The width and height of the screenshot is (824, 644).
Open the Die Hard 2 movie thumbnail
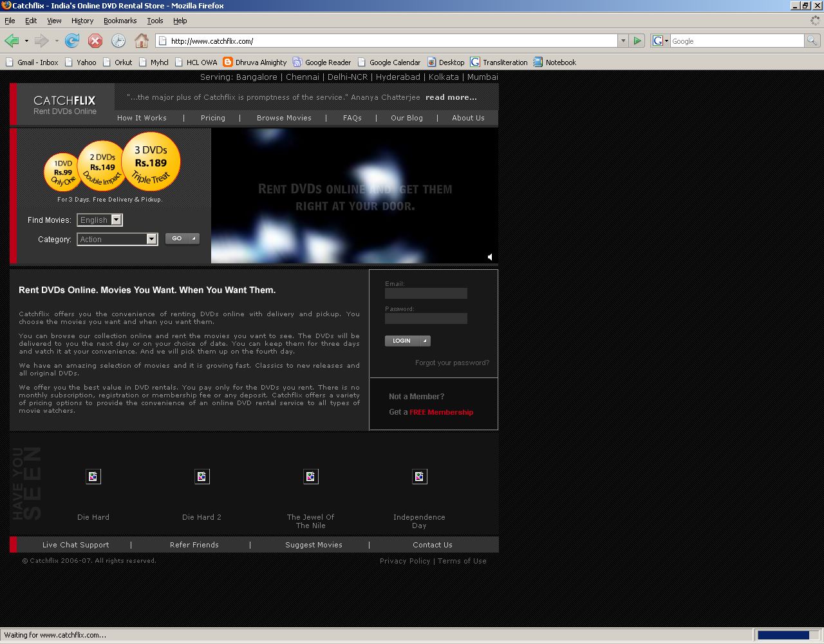tap(202, 477)
